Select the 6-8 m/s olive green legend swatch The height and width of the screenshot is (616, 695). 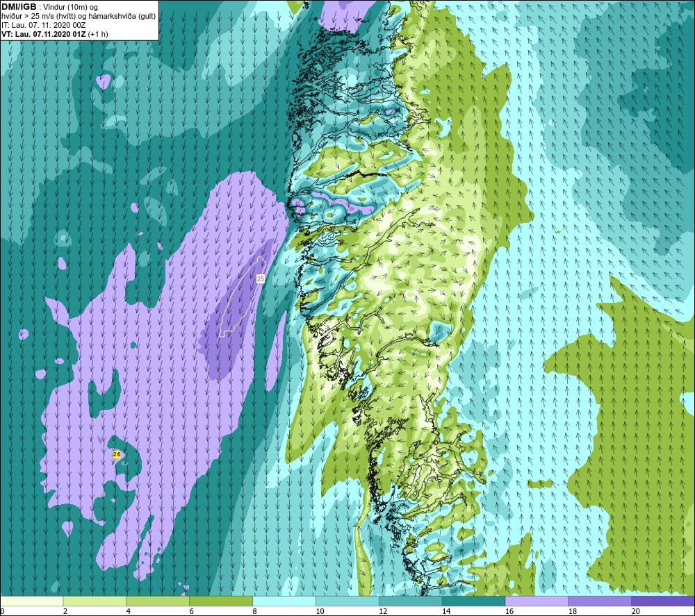tap(221, 601)
